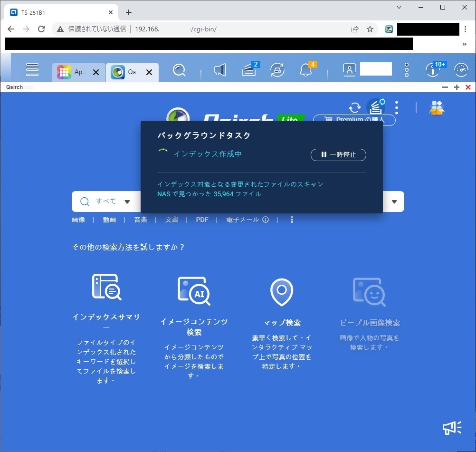The image size is (476, 452).
Task: Maximize the Qsirch app window
Action: coord(457,87)
